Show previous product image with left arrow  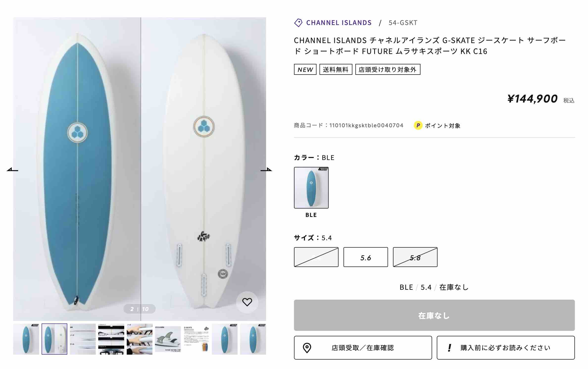click(12, 170)
